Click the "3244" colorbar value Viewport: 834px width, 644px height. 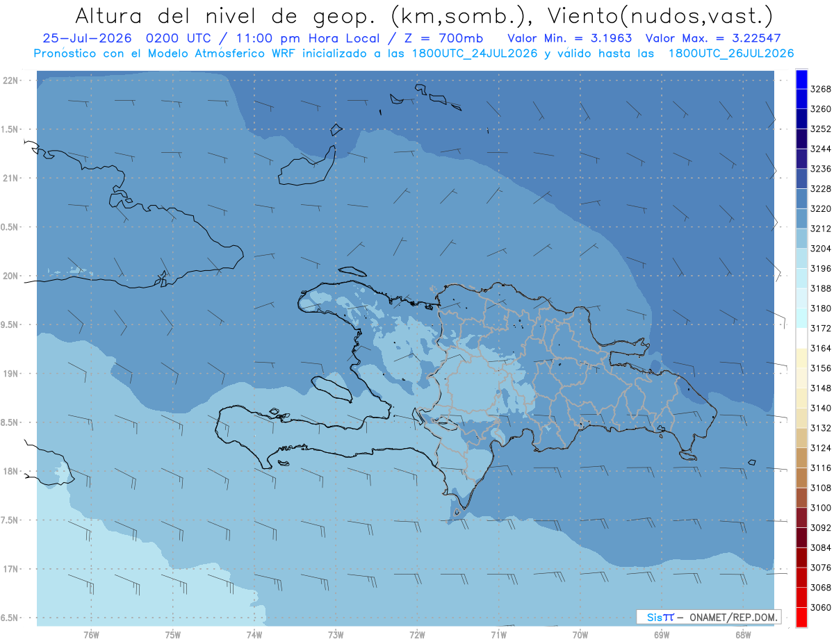821,149
